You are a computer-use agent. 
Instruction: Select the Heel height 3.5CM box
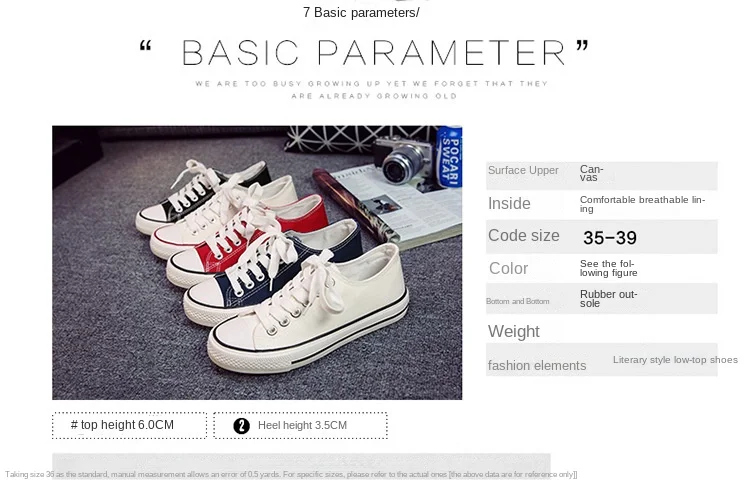tap(300, 425)
